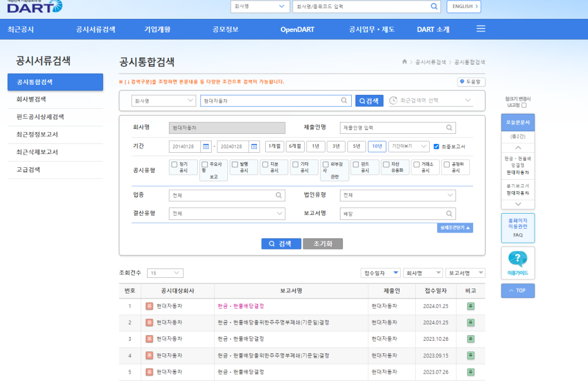This screenshot has height=381, width=588.
Task: Click the 유 market icon in result row 1
Action: (x=150, y=306)
